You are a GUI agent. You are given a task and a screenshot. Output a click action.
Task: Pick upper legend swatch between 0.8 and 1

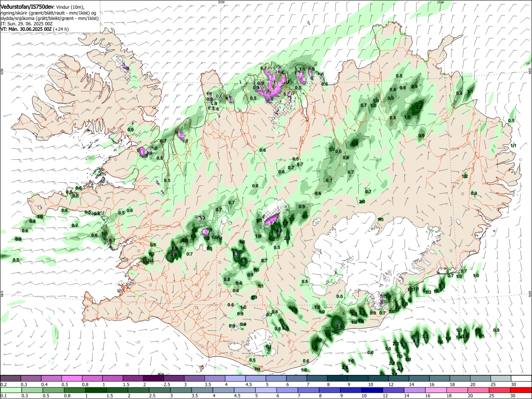92,378
